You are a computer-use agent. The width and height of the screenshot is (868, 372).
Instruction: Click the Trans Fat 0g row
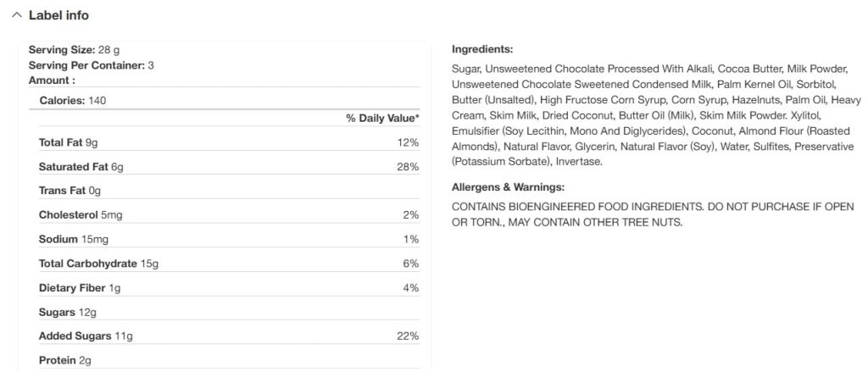[224, 191]
